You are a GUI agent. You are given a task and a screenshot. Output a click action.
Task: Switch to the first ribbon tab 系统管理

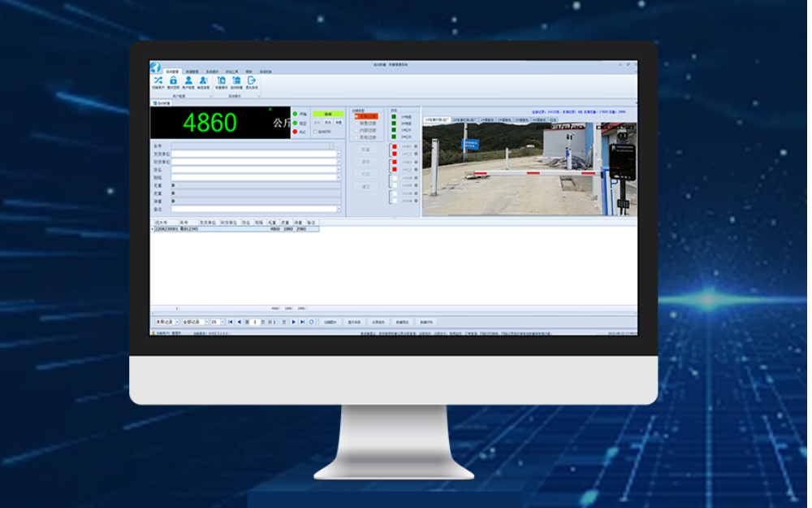172,72
